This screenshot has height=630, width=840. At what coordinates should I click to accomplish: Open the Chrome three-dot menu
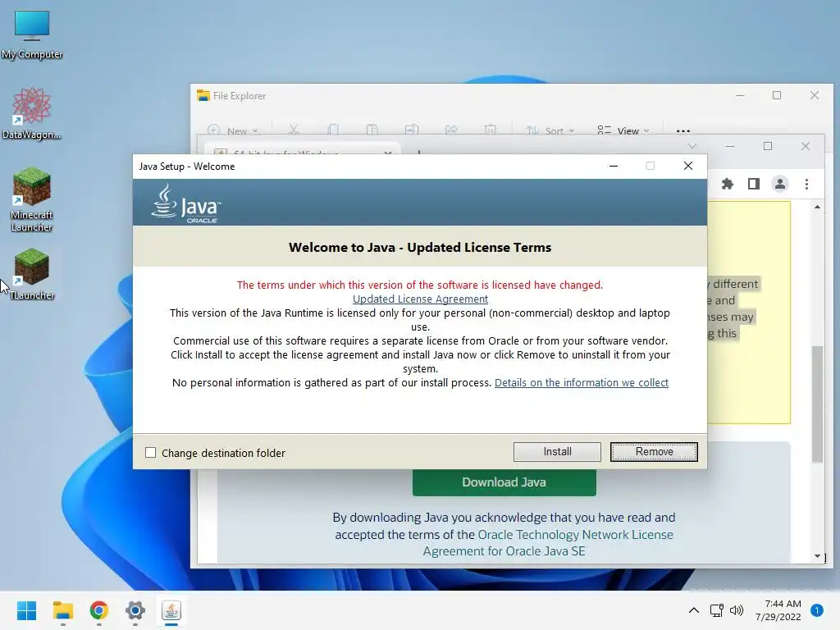click(x=807, y=185)
